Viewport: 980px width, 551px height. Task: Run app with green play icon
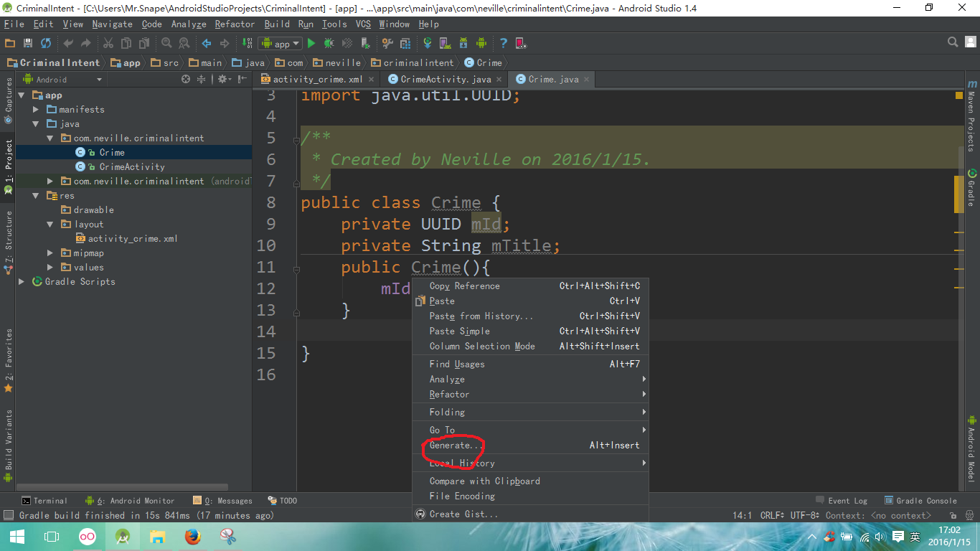311,44
